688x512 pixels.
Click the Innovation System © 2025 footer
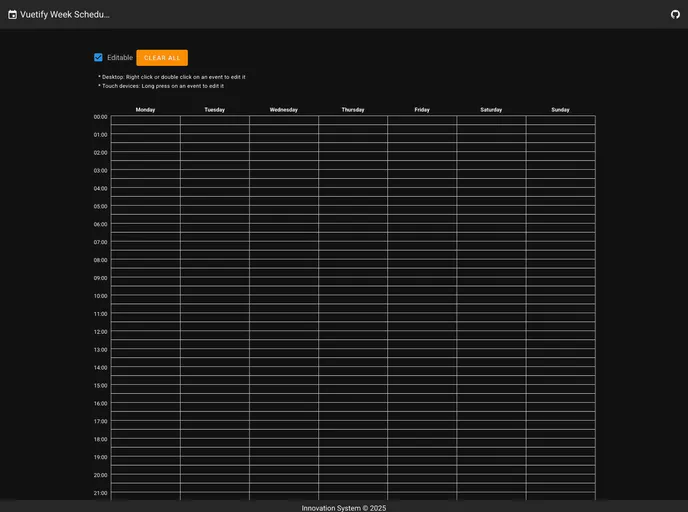[x=344, y=508]
